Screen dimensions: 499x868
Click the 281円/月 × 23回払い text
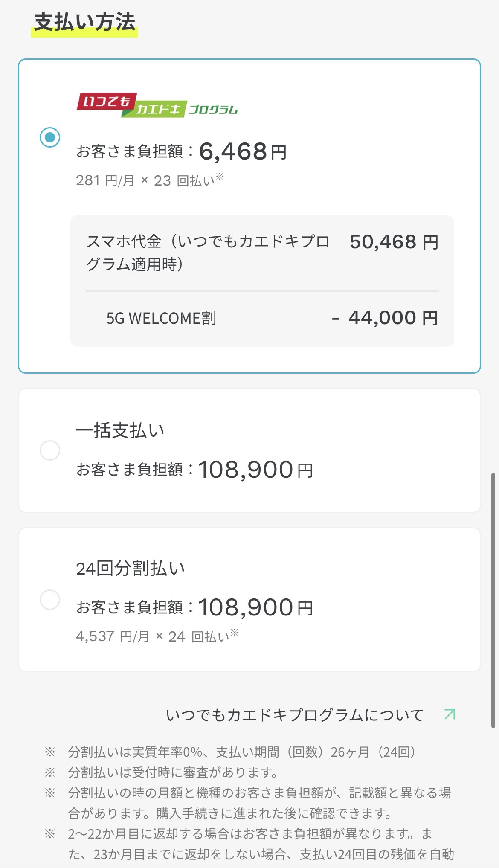click(149, 180)
